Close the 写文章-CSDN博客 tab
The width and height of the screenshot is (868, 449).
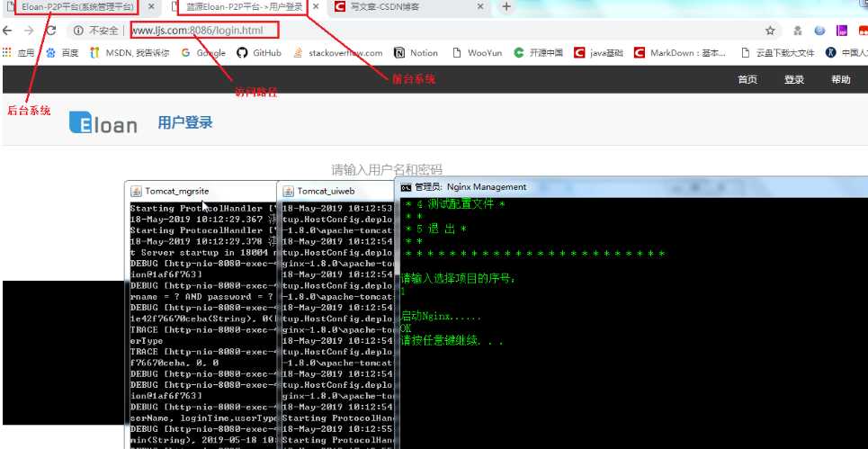480,7
